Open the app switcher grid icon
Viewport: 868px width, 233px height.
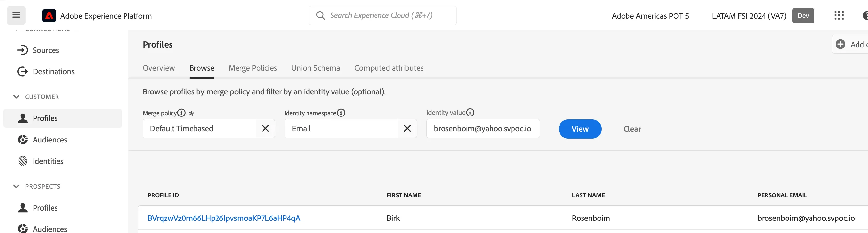(839, 15)
